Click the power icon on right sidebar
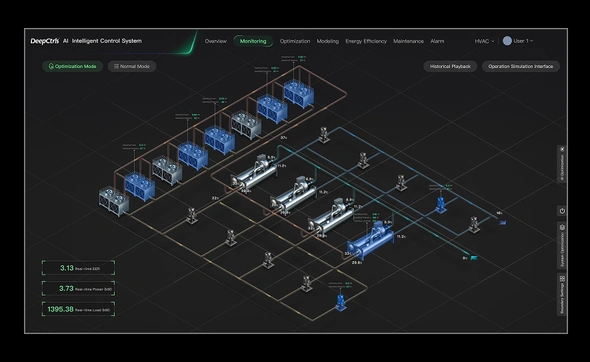590x362 pixels. (562, 211)
